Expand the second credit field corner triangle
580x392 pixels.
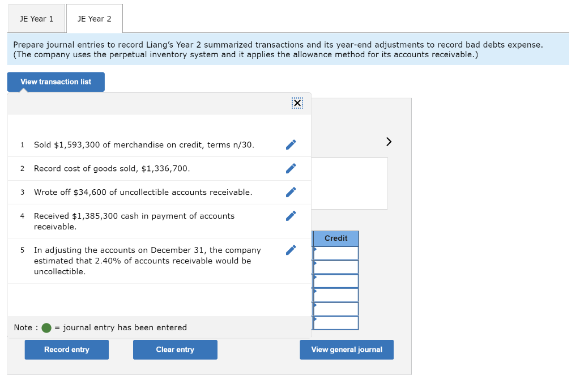pyautogui.click(x=315, y=263)
